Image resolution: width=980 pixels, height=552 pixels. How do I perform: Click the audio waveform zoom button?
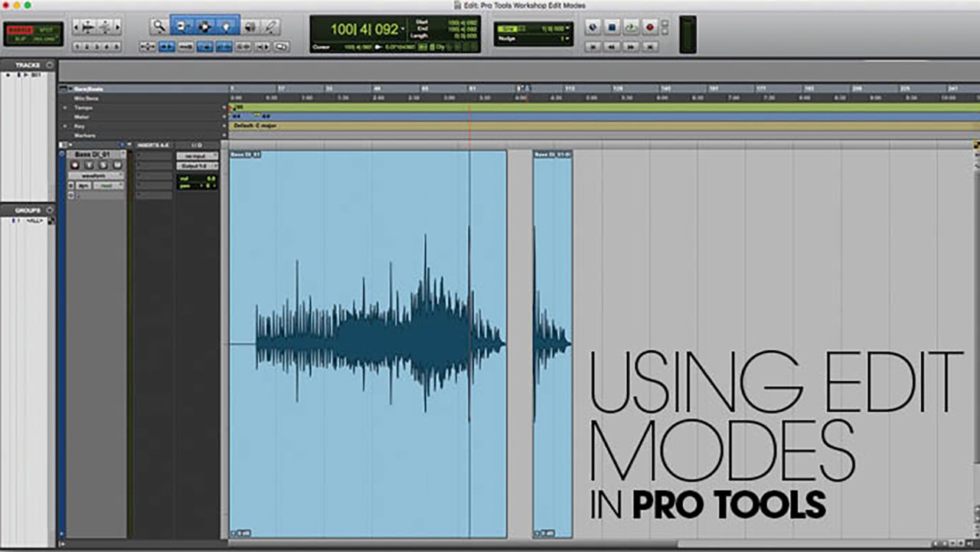click(x=88, y=27)
